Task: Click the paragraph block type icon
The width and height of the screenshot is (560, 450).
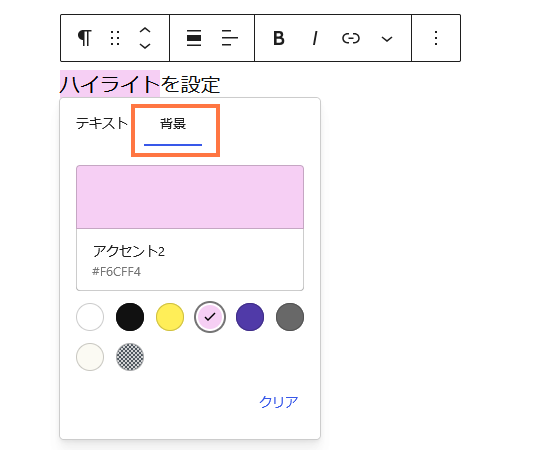Action: click(85, 38)
